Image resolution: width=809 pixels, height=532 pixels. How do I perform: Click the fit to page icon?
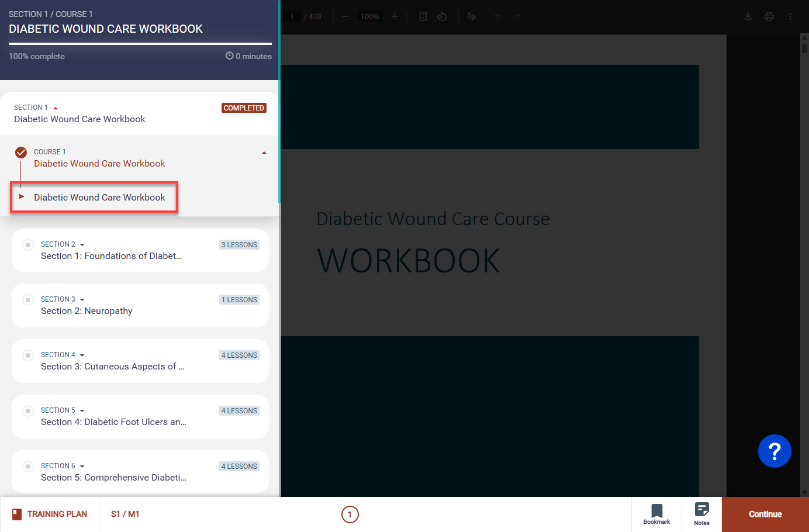(423, 16)
